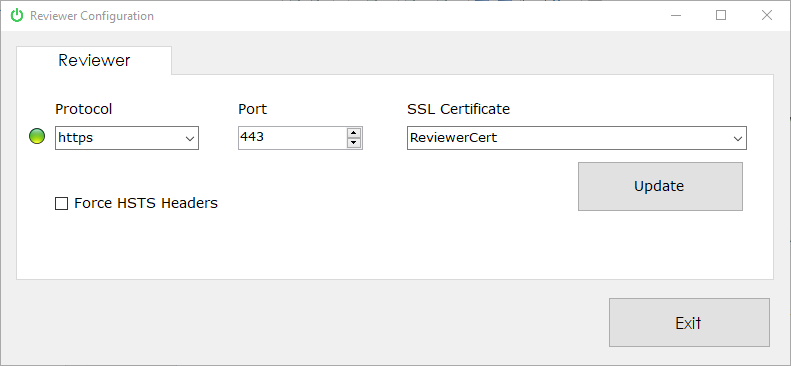Click the Protocol label text
Screen dimensions: 791x366
click(x=84, y=109)
